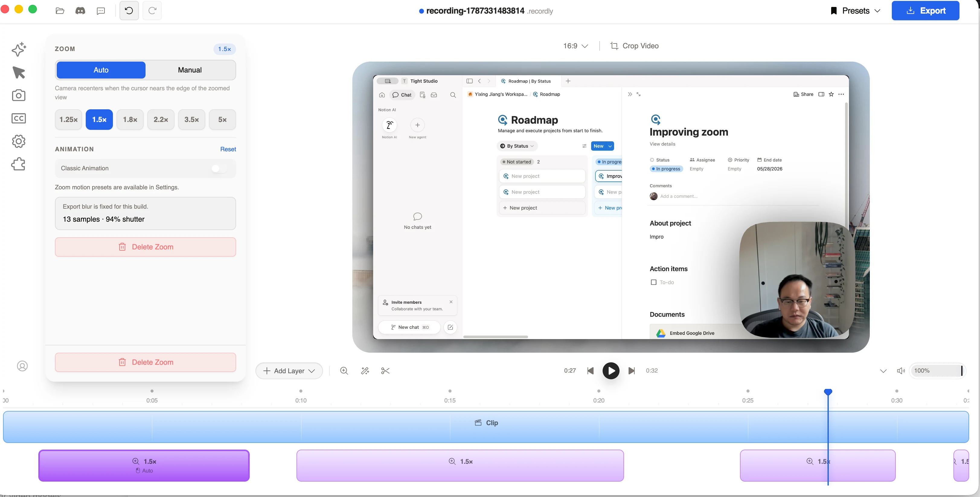Select the 5× zoom level
Viewport: 980px width, 497px height.
[223, 120]
